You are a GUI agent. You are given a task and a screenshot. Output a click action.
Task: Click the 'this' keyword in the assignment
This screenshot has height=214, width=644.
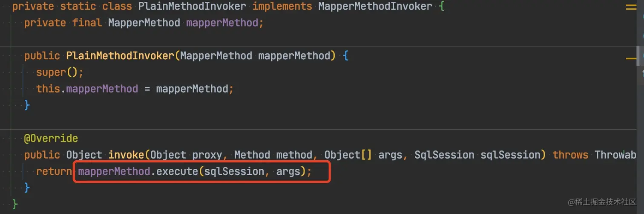48,89
